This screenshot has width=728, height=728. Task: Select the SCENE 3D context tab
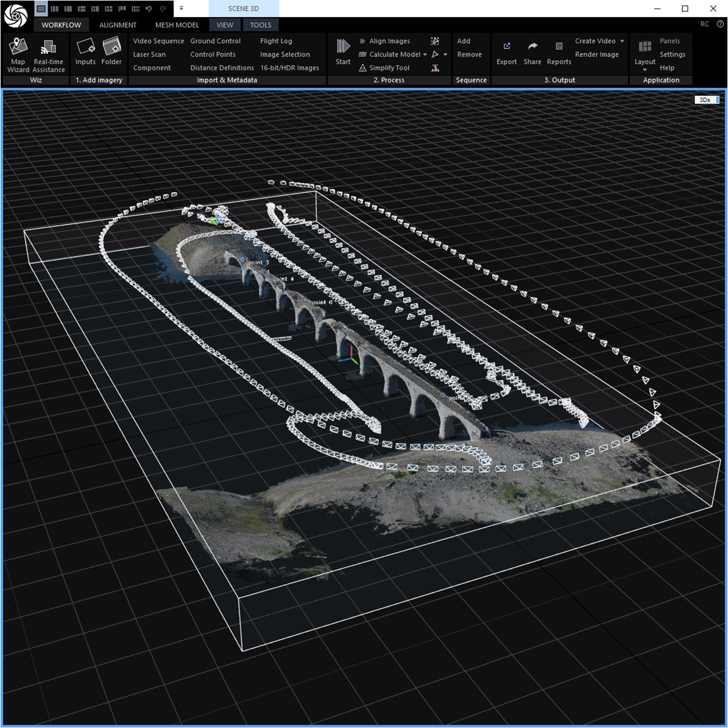[243, 8]
